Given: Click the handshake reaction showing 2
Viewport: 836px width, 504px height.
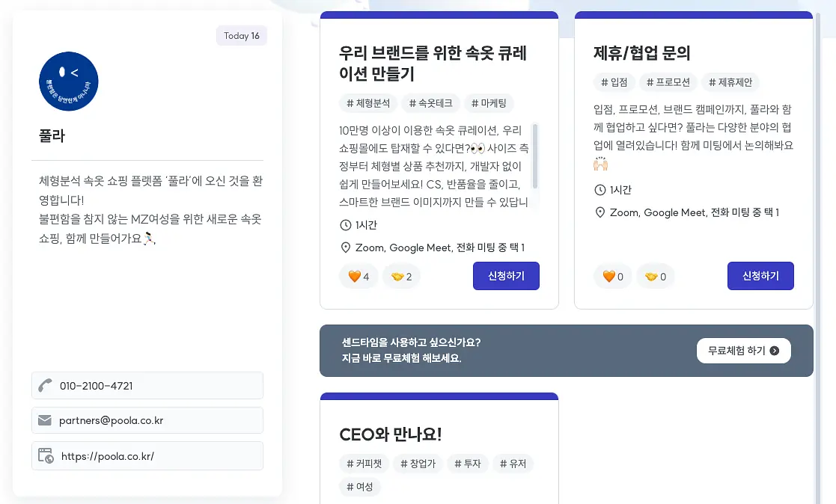Looking at the screenshot, I should (x=401, y=277).
